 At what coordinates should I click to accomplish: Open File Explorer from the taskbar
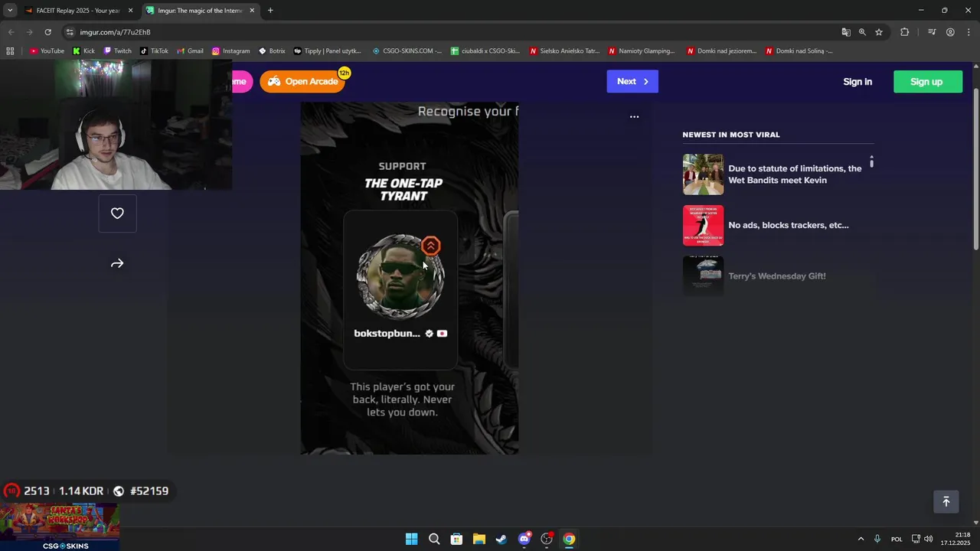[479, 539]
